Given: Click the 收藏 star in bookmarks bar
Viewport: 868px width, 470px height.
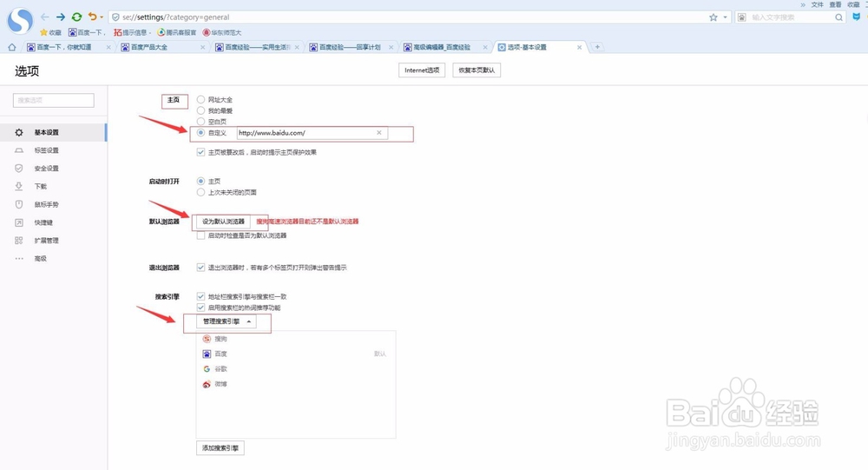Looking at the screenshot, I should click(50, 33).
